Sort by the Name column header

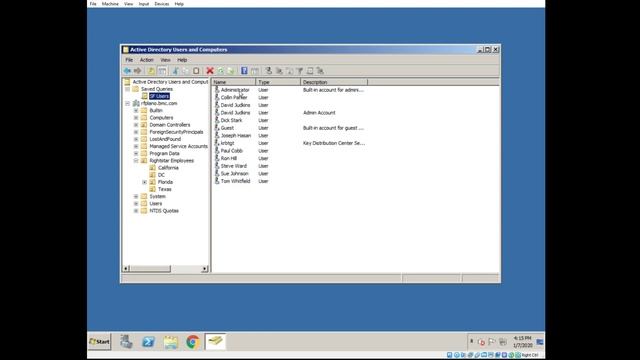[x=234, y=82]
